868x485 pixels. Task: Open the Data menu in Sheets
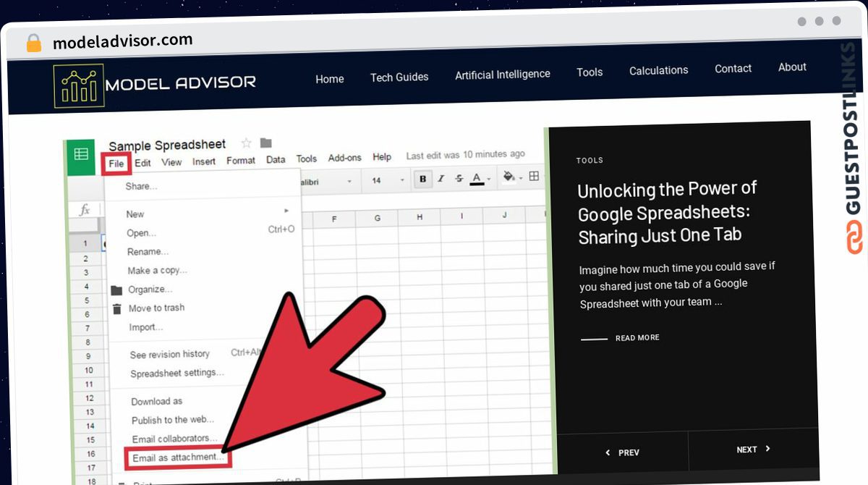tap(276, 160)
